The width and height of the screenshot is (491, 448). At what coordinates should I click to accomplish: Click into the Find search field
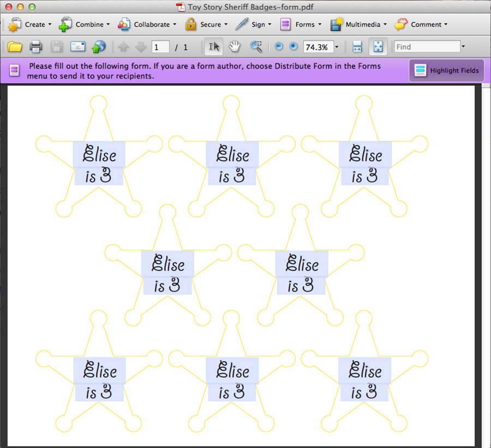pyautogui.click(x=427, y=47)
